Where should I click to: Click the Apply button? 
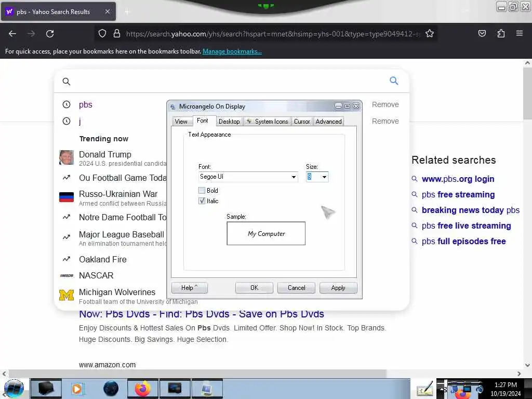tap(338, 288)
